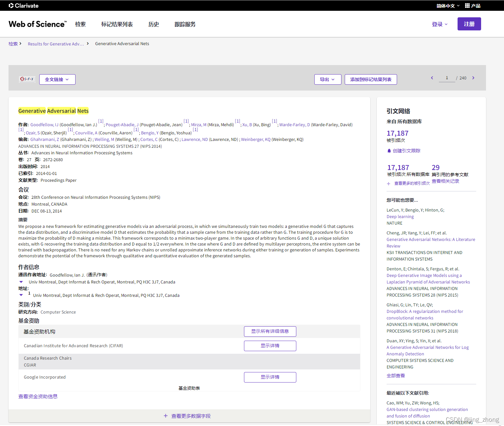Go back to Results for Generative Adv… breadcrumb
The height and width of the screenshot is (426, 504).
pos(56,44)
